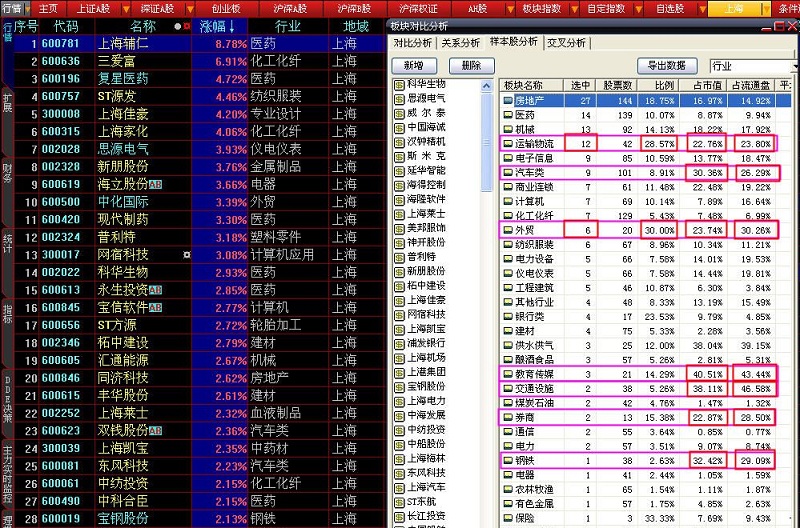Expand the 板块指数 dropdown arrow

(x=574, y=9)
